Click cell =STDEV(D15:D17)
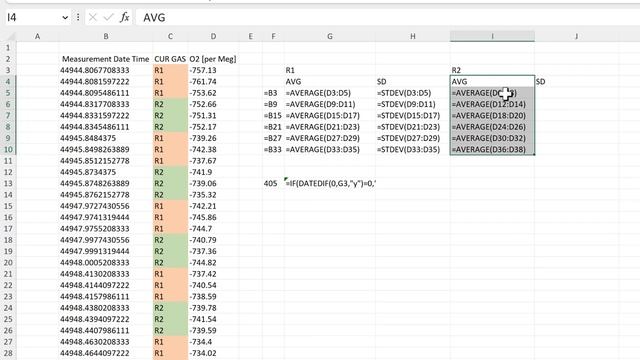The width and height of the screenshot is (640, 360). tap(413, 116)
